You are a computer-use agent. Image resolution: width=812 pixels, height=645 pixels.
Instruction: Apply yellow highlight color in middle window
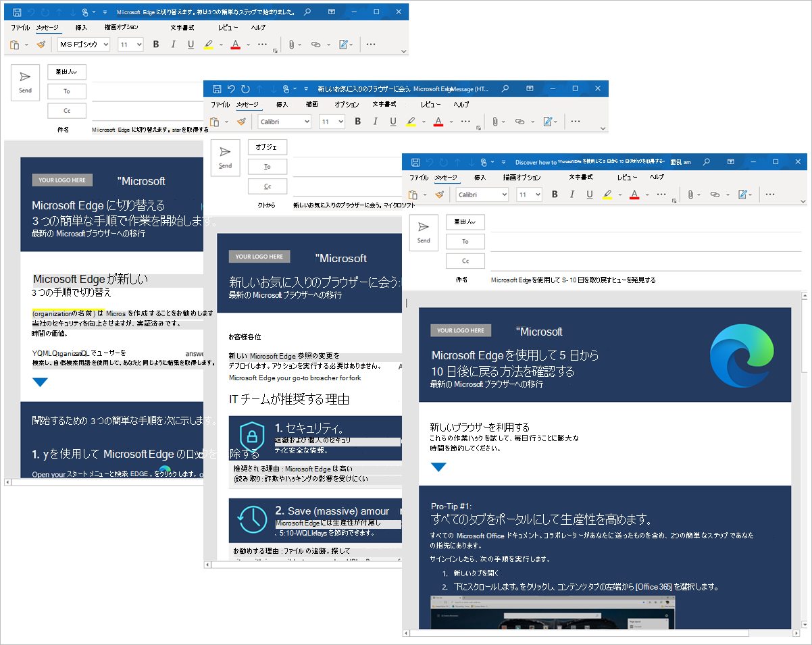tap(411, 122)
